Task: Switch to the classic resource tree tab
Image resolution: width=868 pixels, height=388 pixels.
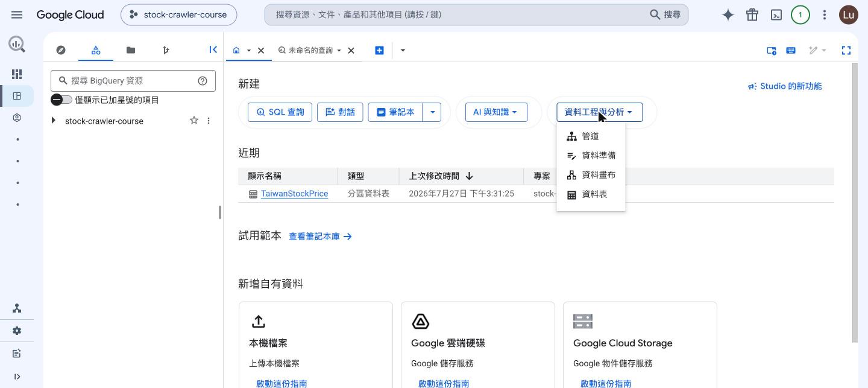Action: click(96, 50)
